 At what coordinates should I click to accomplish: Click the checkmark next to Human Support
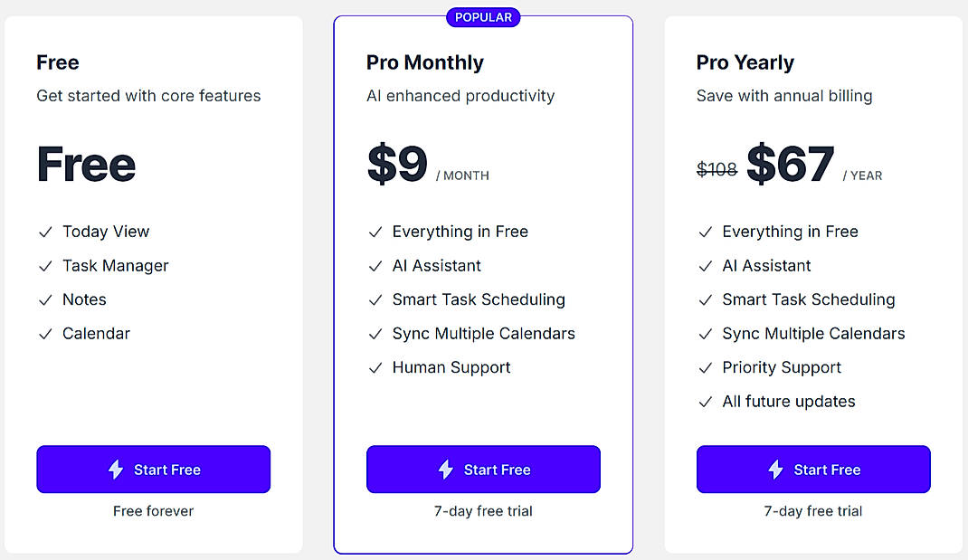[x=375, y=367]
